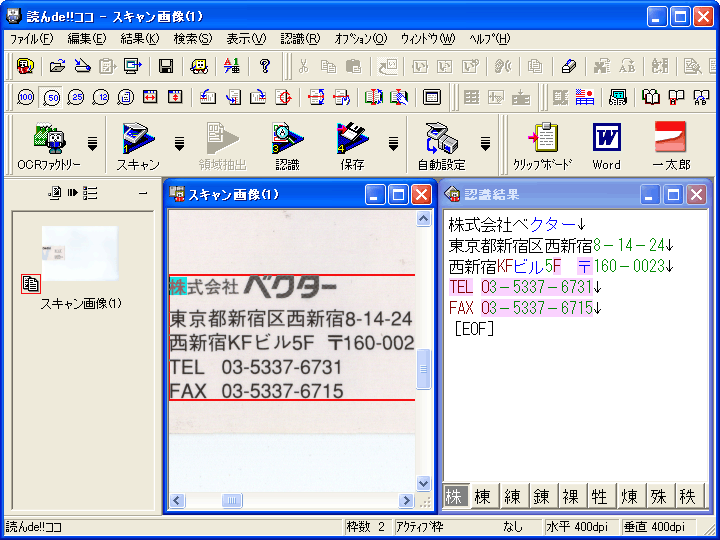Expand dropdown next to 自動設定
The height and width of the screenshot is (540, 720).
point(485,144)
